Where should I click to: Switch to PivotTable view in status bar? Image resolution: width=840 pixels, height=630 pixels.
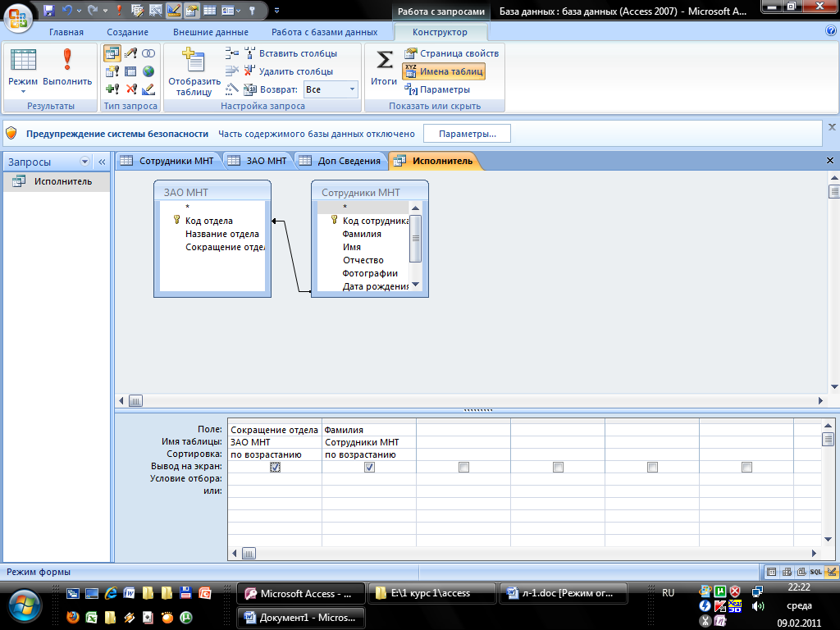[x=787, y=572]
